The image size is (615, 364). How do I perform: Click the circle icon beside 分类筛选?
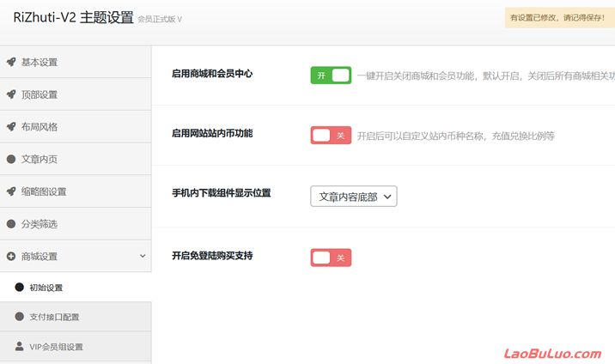(11, 224)
